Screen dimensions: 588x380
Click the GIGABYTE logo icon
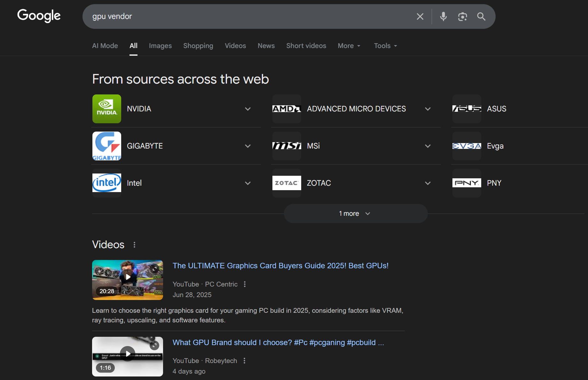click(107, 146)
